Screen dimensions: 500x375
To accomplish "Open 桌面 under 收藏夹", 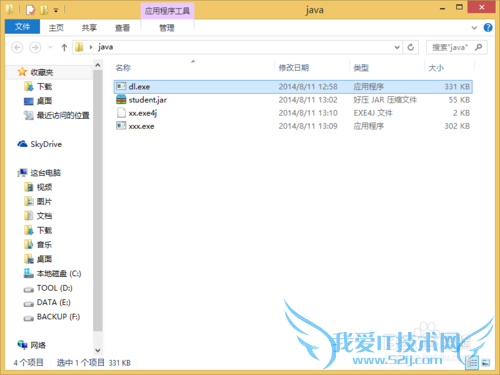I will tap(44, 101).
